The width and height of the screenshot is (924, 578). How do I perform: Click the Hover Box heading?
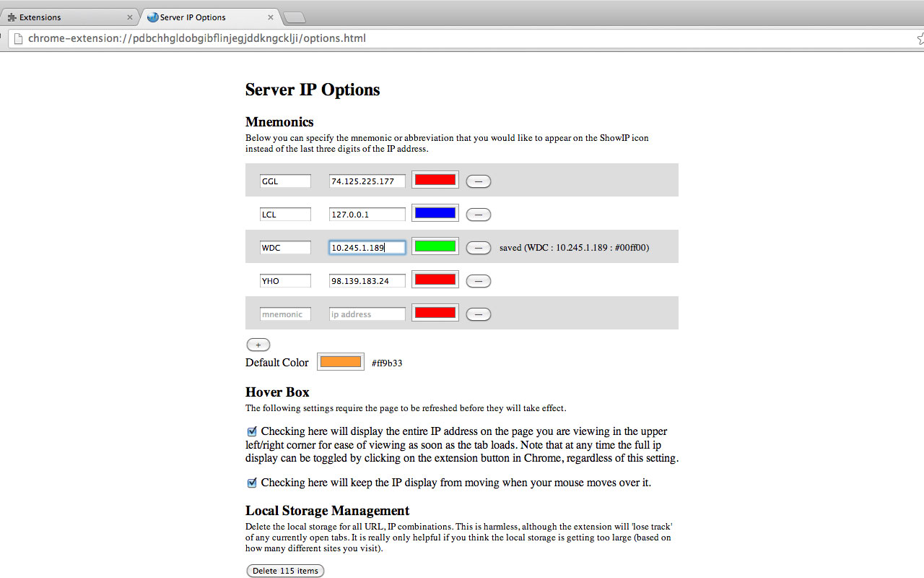click(x=277, y=392)
